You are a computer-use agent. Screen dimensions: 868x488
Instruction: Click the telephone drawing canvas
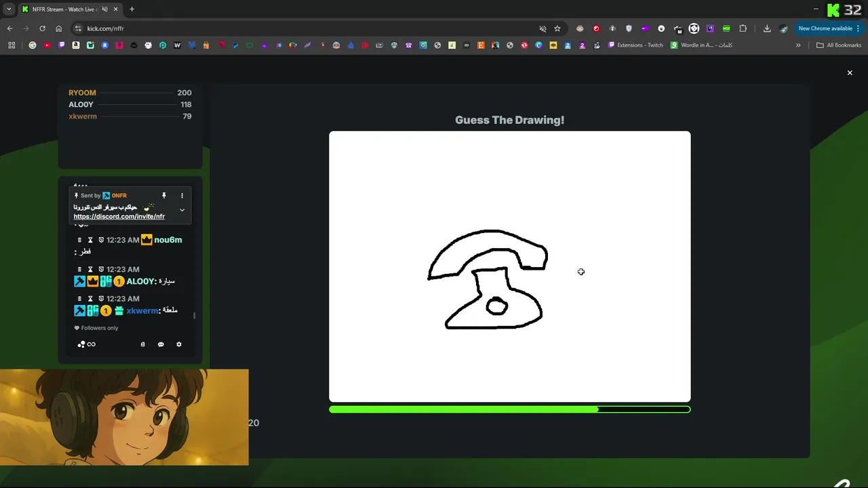(510, 266)
